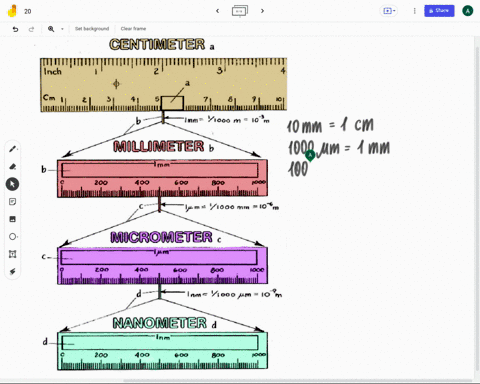Go to the next frame
Image resolution: width=480 pixels, height=384 pixels.
[x=262, y=11]
